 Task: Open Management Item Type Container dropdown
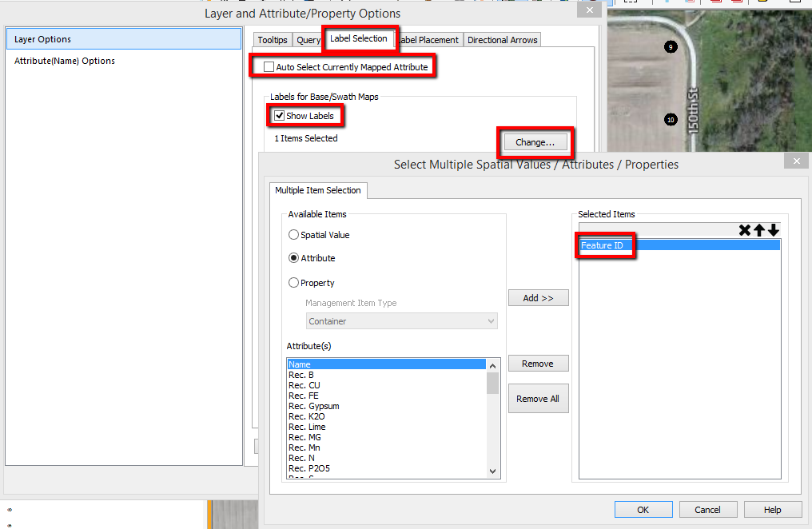coord(401,321)
